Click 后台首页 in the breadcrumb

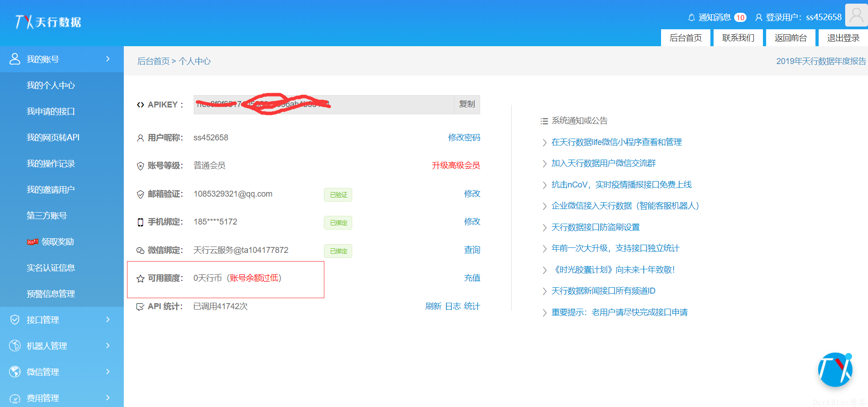[x=153, y=61]
